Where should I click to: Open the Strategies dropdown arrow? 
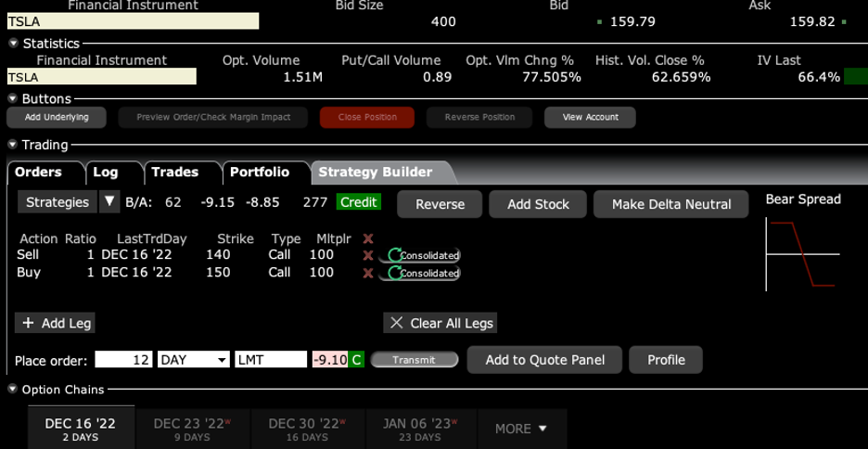click(x=109, y=202)
